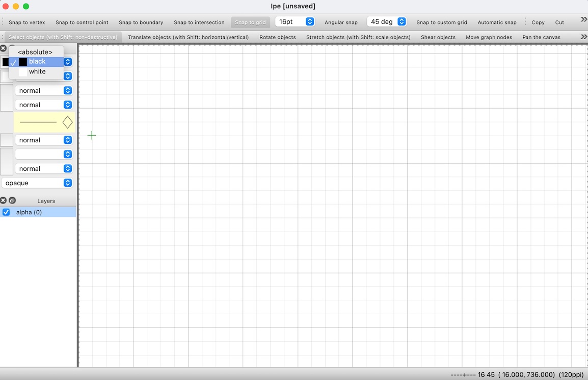Open the opaque opacity dropdown

tap(37, 183)
